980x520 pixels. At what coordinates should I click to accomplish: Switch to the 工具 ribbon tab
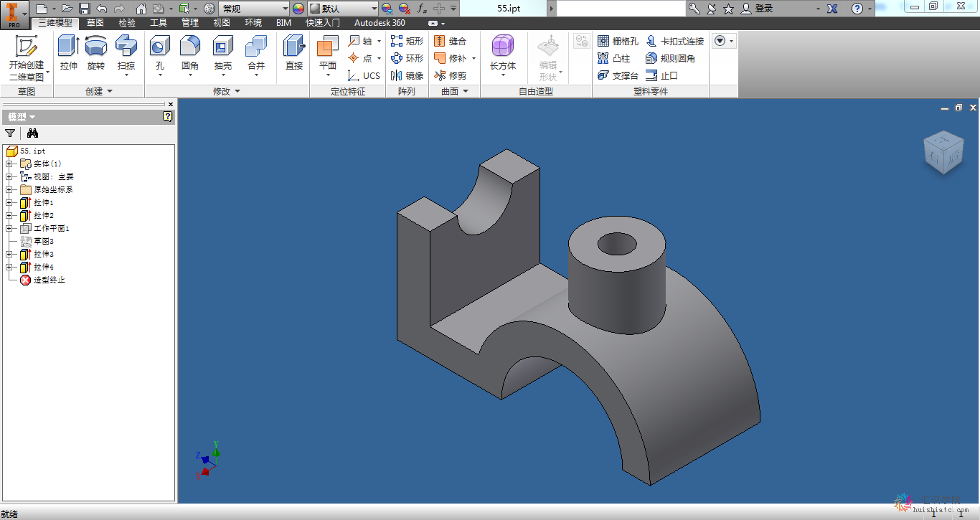tap(158, 23)
